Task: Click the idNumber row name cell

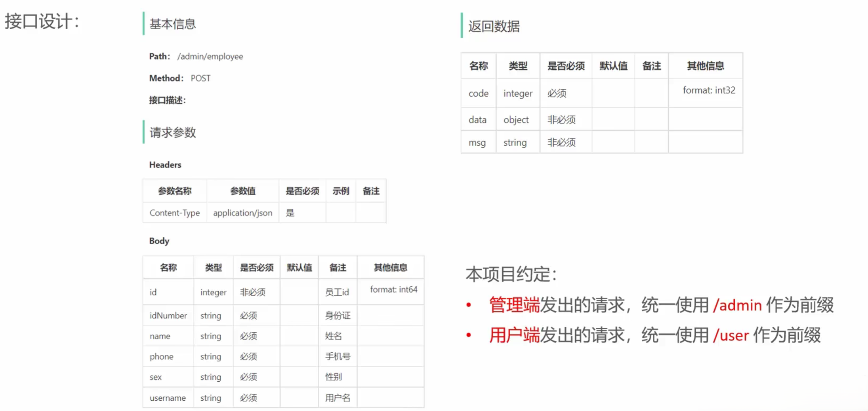Action: [168, 316]
